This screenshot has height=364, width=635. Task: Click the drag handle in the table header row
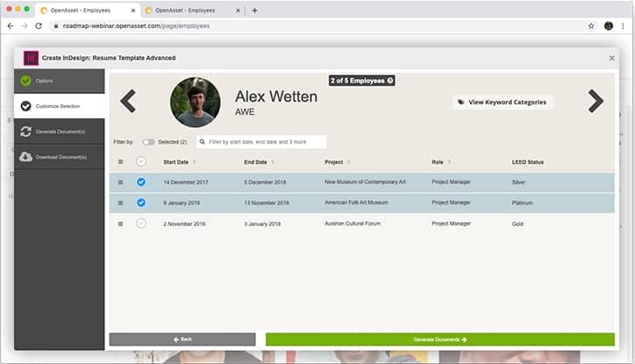pyautogui.click(x=120, y=161)
